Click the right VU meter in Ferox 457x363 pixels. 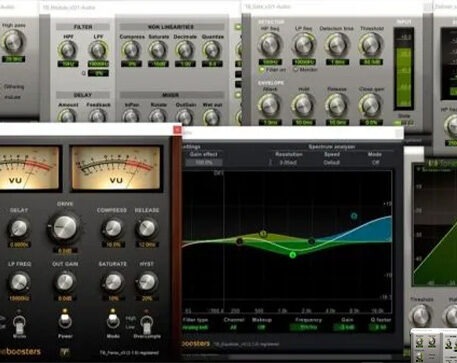[116, 168]
